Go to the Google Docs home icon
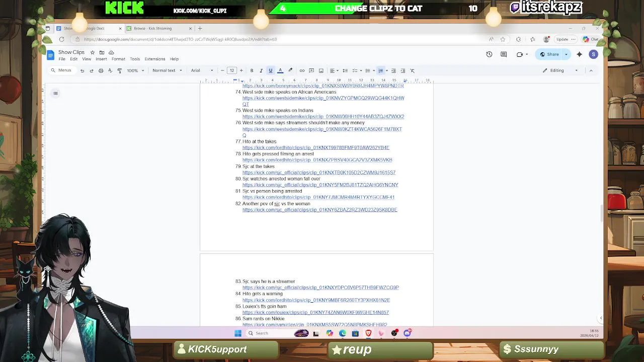This screenshot has height=362, width=644. 50,55
